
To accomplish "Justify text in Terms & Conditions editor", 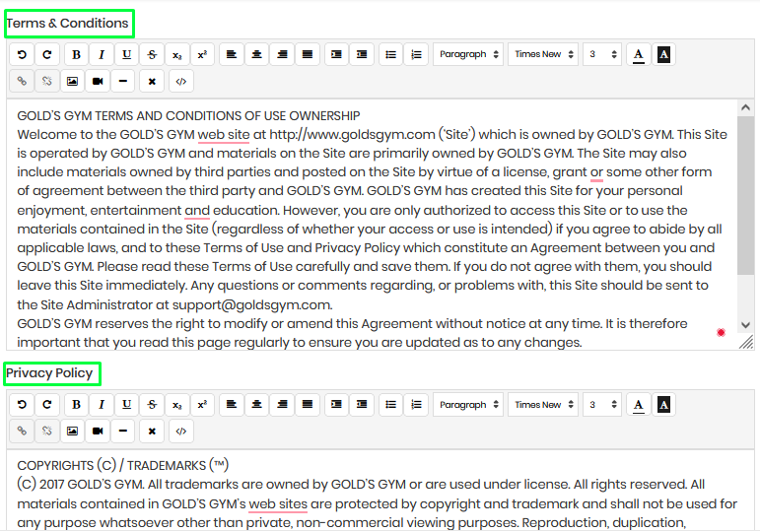I will pos(307,54).
